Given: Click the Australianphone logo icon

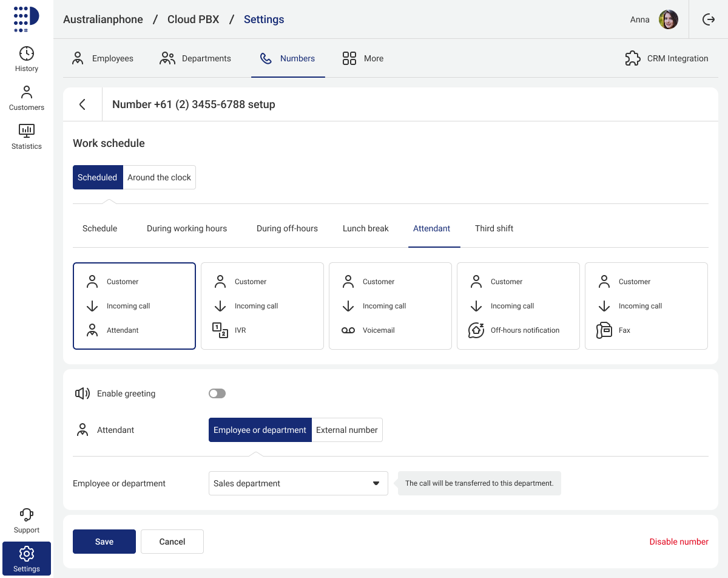Looking at the screenshot, I should pos(26,19).
